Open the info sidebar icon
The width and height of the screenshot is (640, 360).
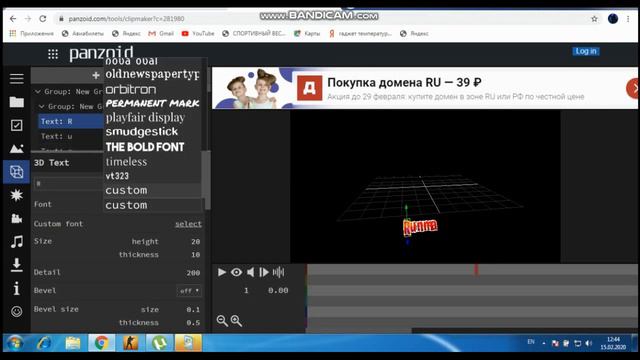tap(16, 289)
